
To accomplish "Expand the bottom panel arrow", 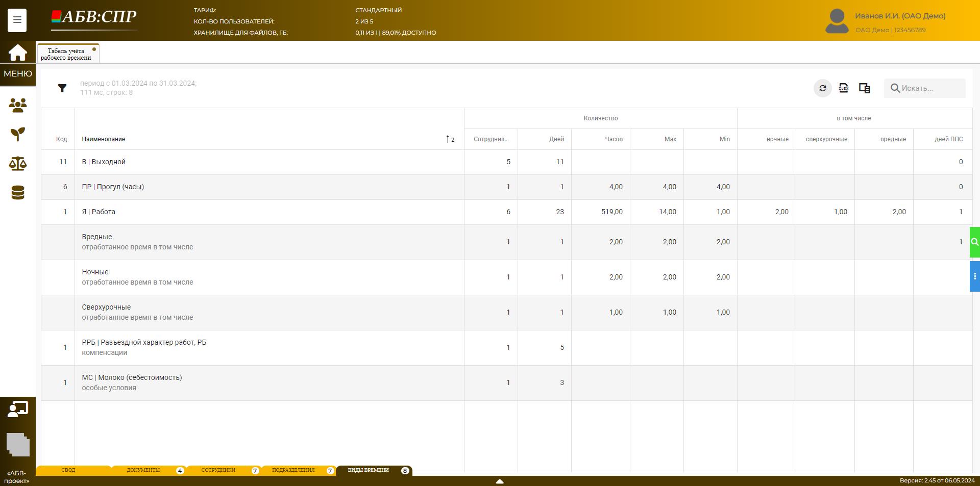I will tap(500, 481).
